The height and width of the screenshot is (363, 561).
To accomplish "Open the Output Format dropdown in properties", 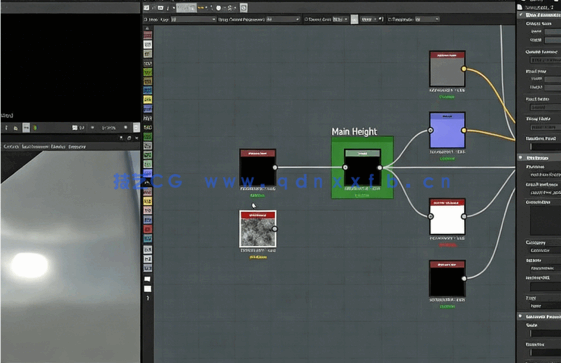I will tap(546, 60).
